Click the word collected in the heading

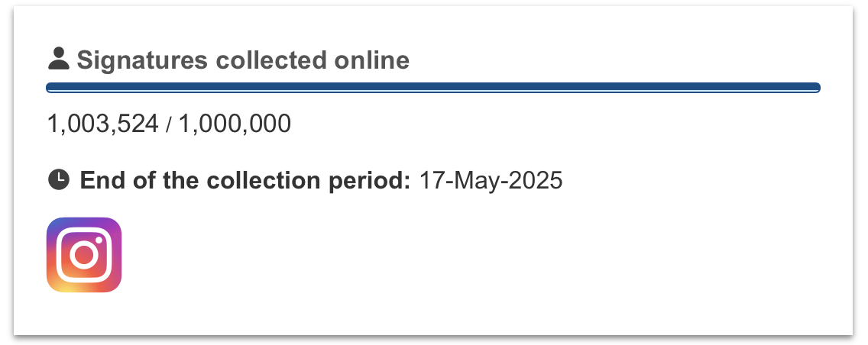[x=271, y=60]
